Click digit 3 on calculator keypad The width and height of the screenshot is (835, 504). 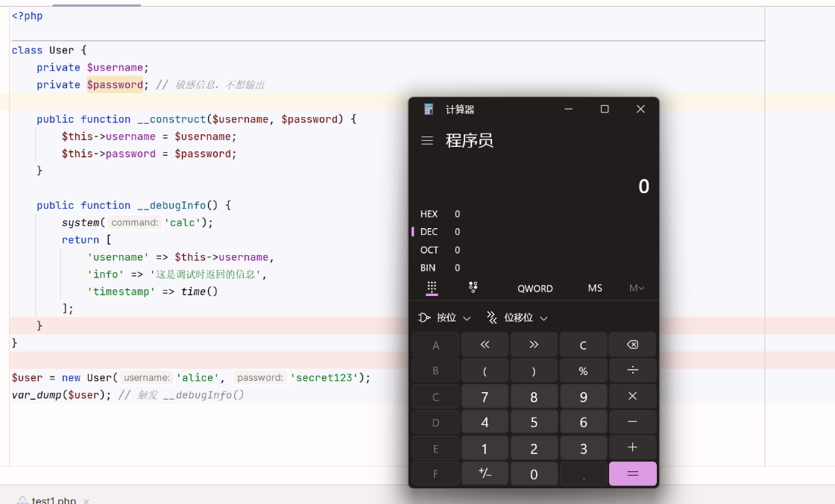tap(583, 447)
